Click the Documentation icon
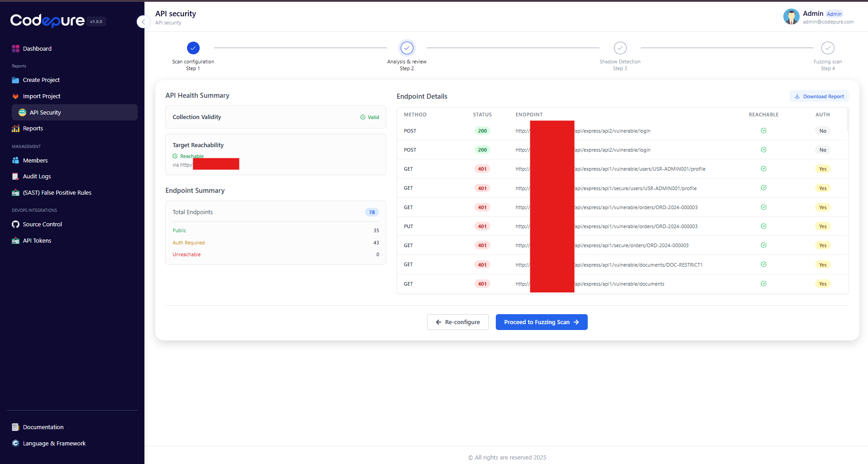 tap(15, 427)
